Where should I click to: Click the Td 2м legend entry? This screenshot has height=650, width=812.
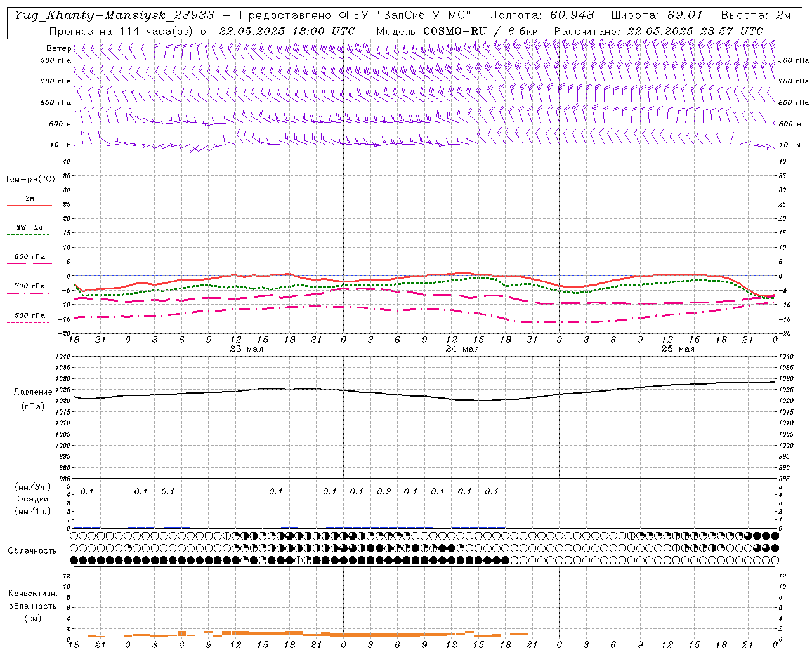pos(29,227)
